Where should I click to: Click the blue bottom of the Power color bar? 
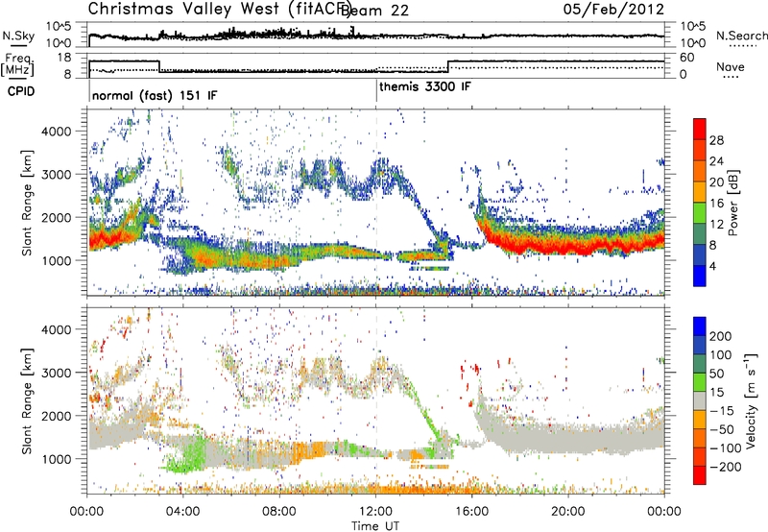click(700, 276)
